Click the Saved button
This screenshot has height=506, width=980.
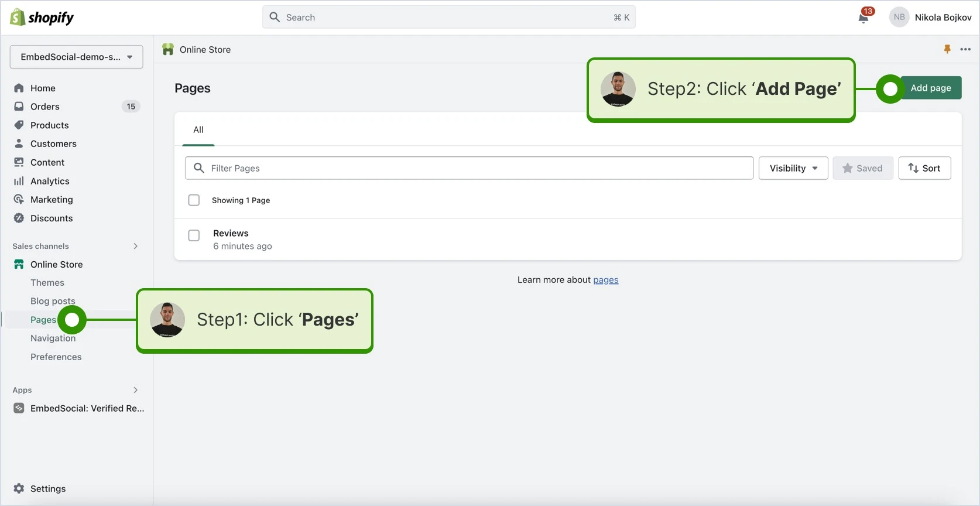(x=863, y=168)
